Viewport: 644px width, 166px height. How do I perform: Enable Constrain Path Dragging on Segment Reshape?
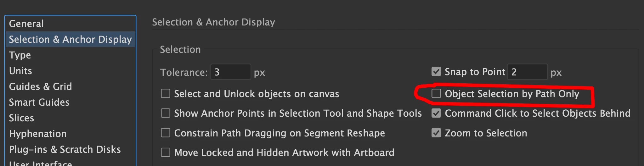166,133
